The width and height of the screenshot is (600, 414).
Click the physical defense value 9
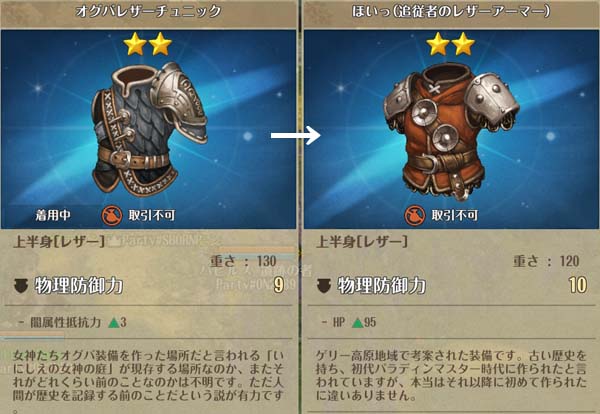click(279, 285)
